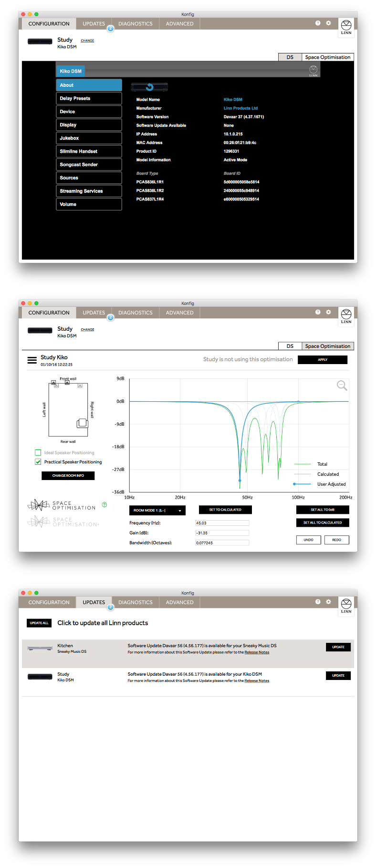
Task: Click green help icon beside Space Optimisation
Action: pos(104,504)
